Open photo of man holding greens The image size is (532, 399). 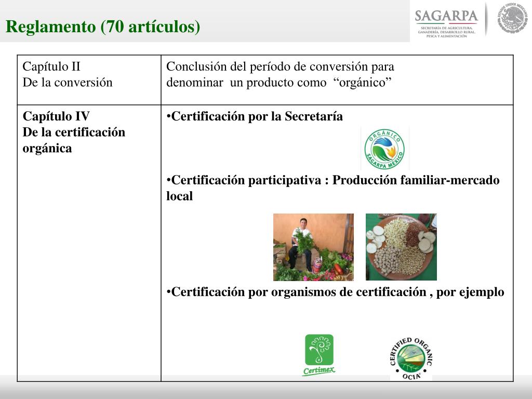[313, 247]
